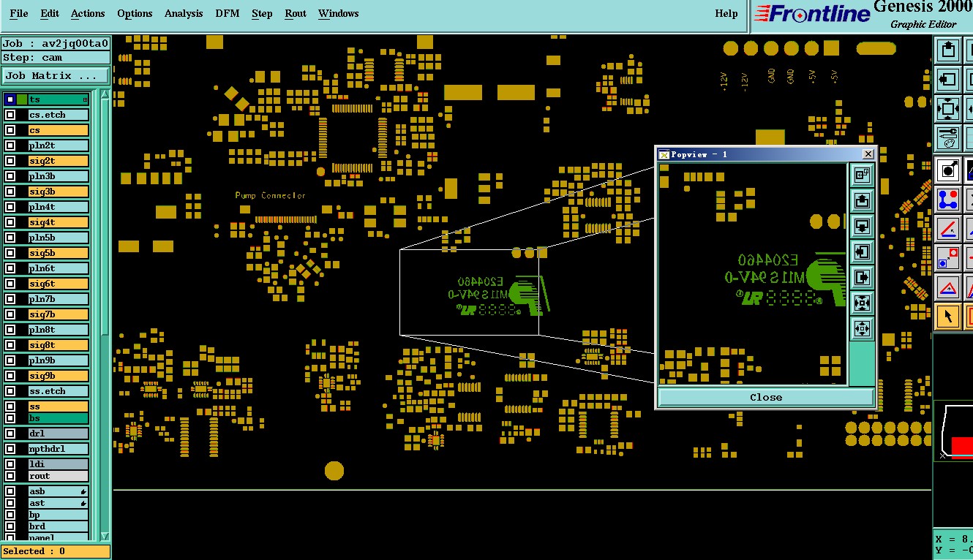Screen dimensions: 973x560
Task: Select the npthdrl layer name
Action: coord(59,449)
